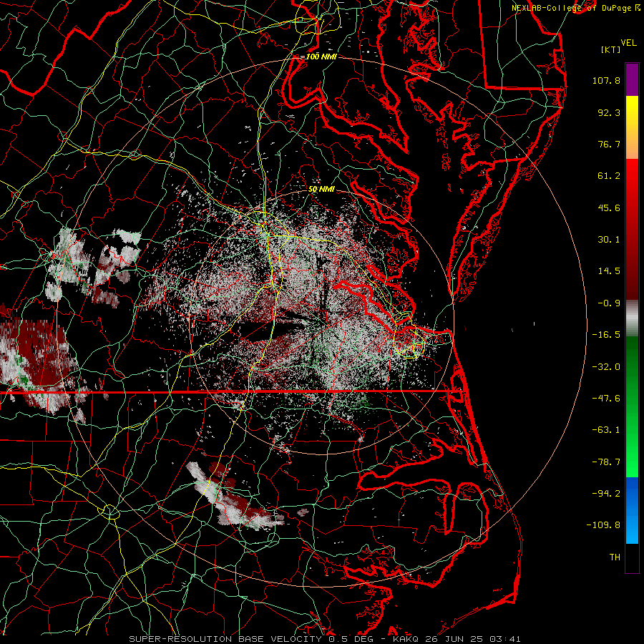Click the -32.0 velocity scale value
Viewport: 644px width, 644px height.
pos(606,367)
